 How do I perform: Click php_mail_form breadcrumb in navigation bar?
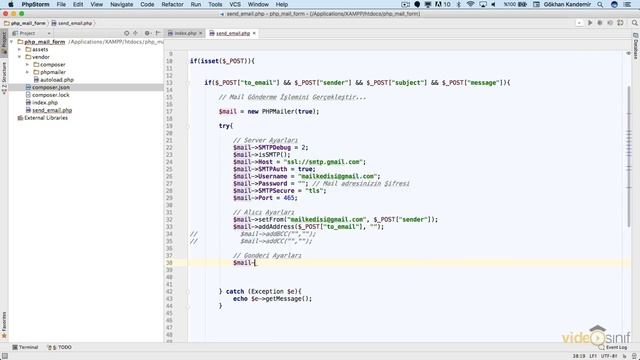24,23
